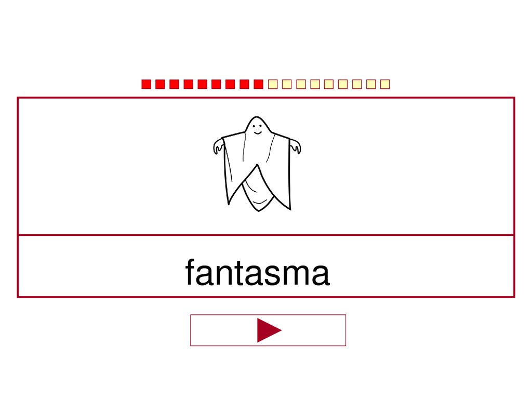Select the ninth (last) red progress square
532x399 pixels.
pos(259,84)
